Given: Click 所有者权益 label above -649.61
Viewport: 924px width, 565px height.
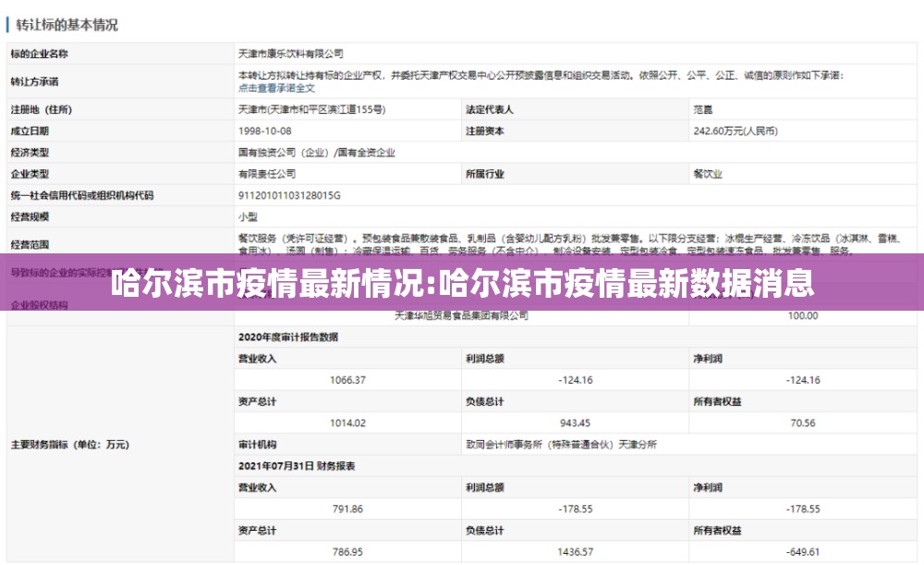Looking at the screenshot, I should point(717,530).
